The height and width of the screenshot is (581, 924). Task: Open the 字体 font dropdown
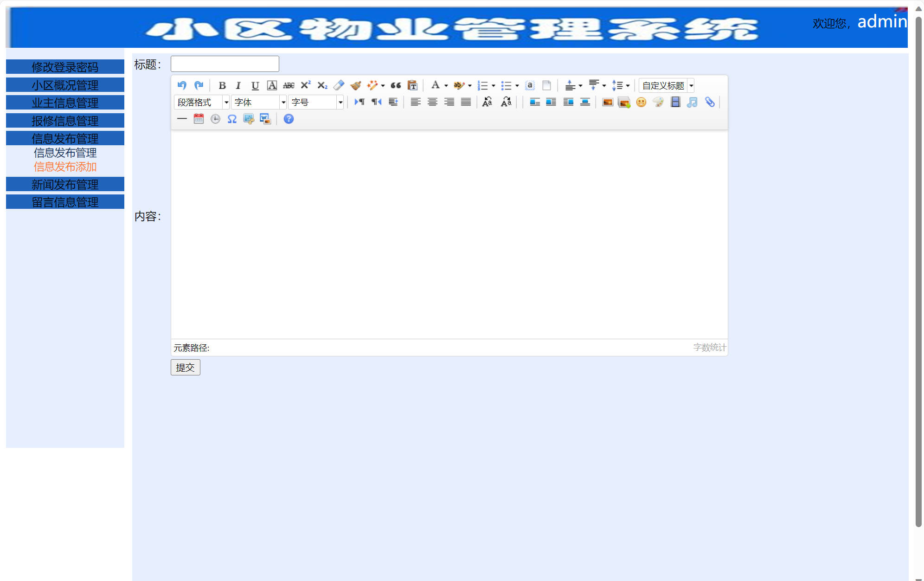coord(258,102)
